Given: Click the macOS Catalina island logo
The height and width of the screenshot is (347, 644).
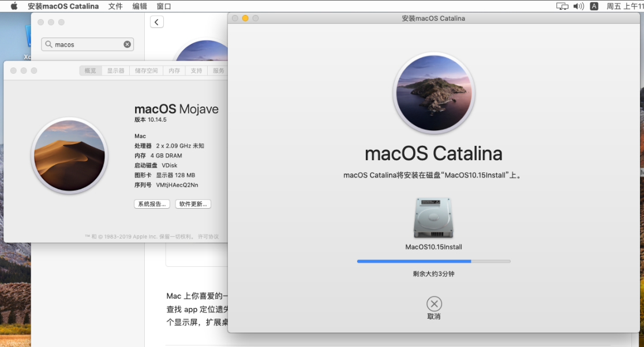Looking at the screenshot, I should click(434, 93).
